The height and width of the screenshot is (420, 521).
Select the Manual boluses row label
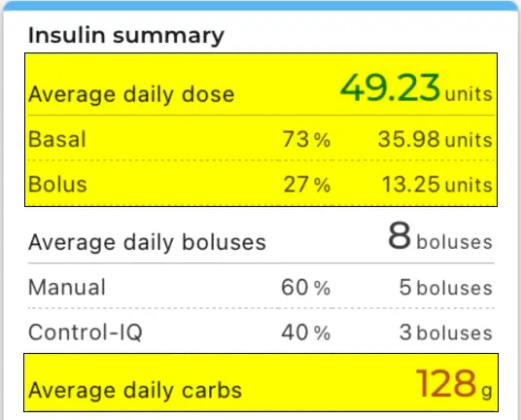(67, 287)
